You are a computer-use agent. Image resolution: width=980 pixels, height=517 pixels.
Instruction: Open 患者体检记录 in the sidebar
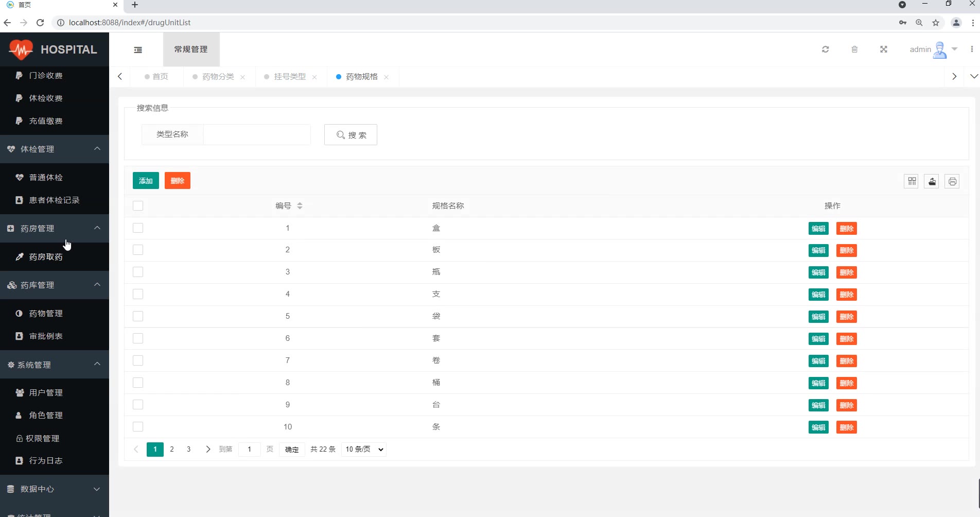point(55,200)
